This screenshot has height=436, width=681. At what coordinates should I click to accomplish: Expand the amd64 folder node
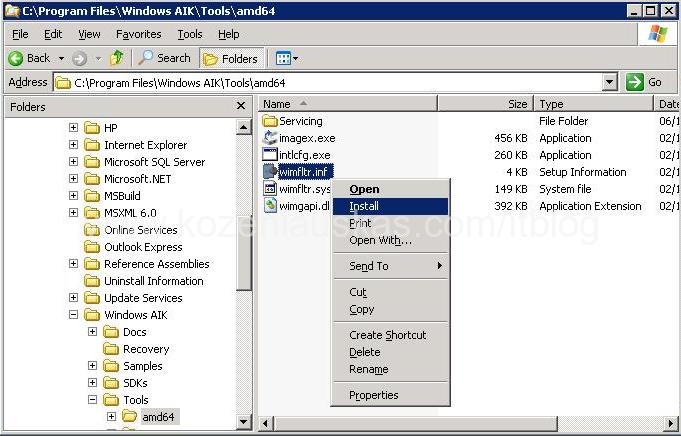pos(112,416)
